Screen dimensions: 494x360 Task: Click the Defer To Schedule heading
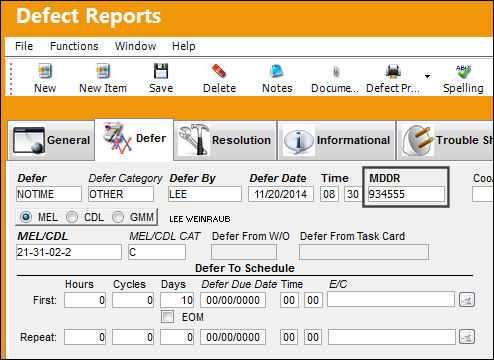coord(245,268)
